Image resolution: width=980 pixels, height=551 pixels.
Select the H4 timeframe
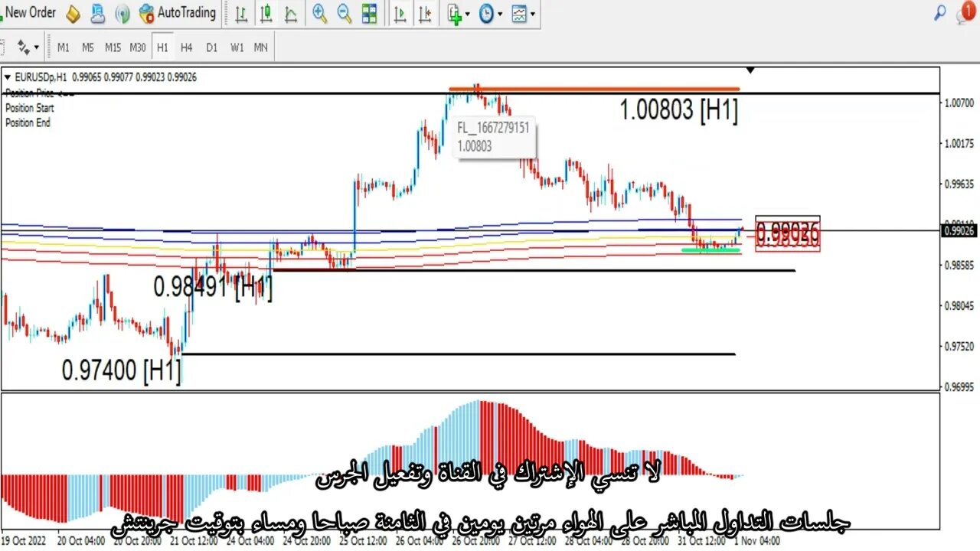pos(187,47)
